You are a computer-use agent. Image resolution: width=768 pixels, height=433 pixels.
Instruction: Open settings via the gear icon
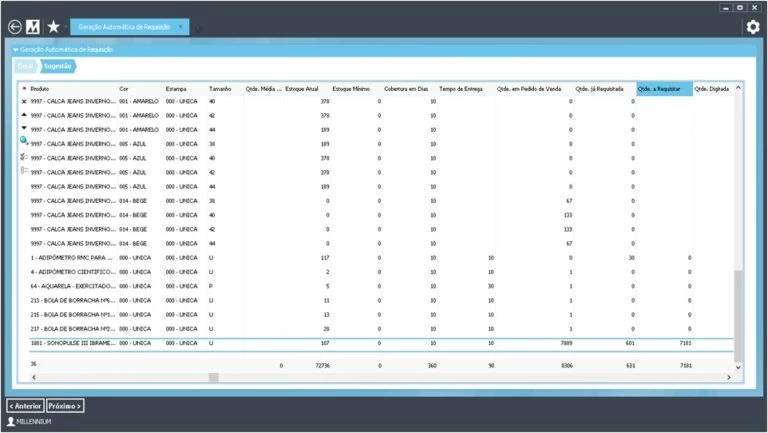[x=753, y=27]
